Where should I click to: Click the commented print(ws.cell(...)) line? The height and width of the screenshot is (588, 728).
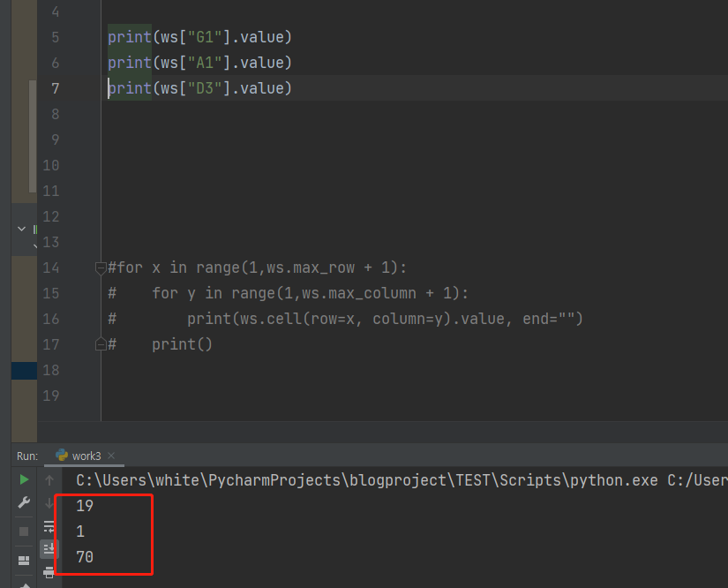click(345, 319)
